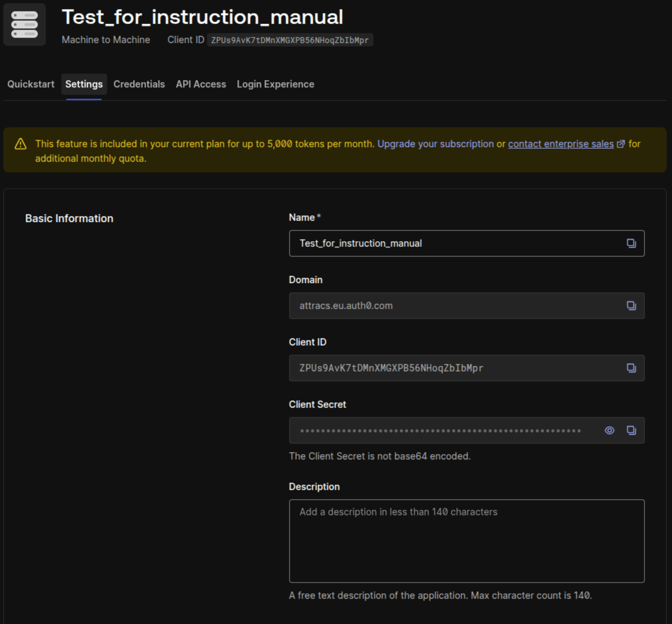Viewport: 672px width, 624px height.
Task: Click the masked Client Secret field
Action: [x=467, y=430]
